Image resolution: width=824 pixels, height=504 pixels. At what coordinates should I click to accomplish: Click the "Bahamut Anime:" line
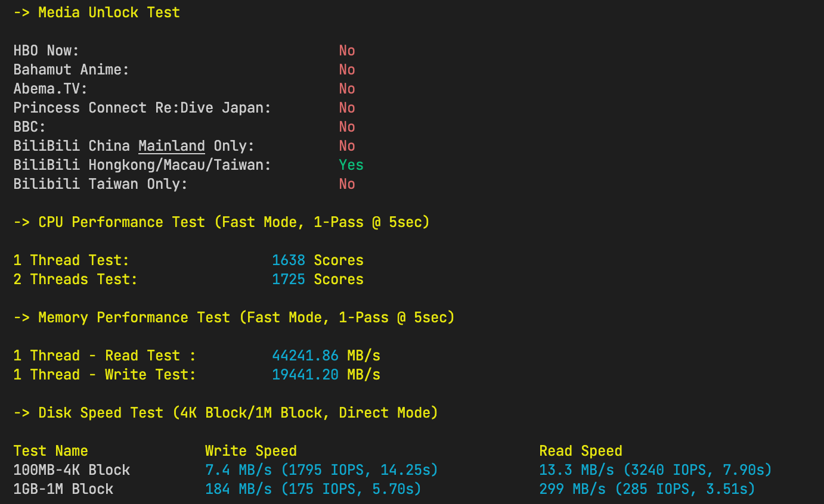pos(71,70)
